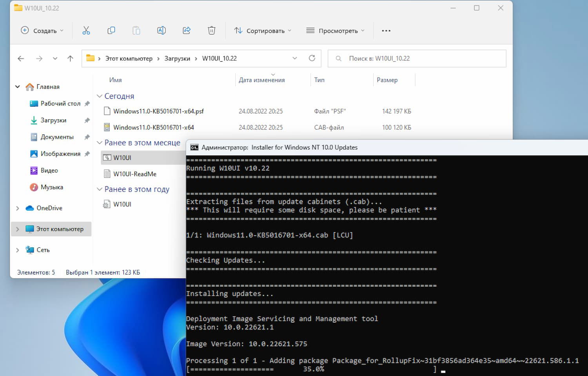
Task: Sort by Дата изменения column header
Action: point(262,80)
